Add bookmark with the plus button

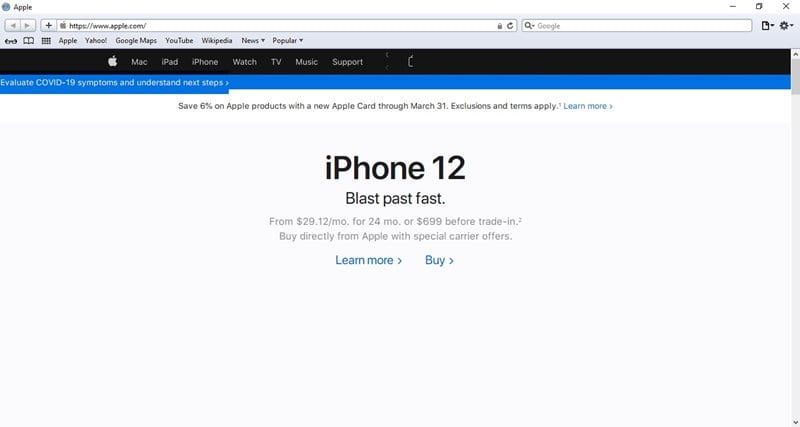[48, 26]
